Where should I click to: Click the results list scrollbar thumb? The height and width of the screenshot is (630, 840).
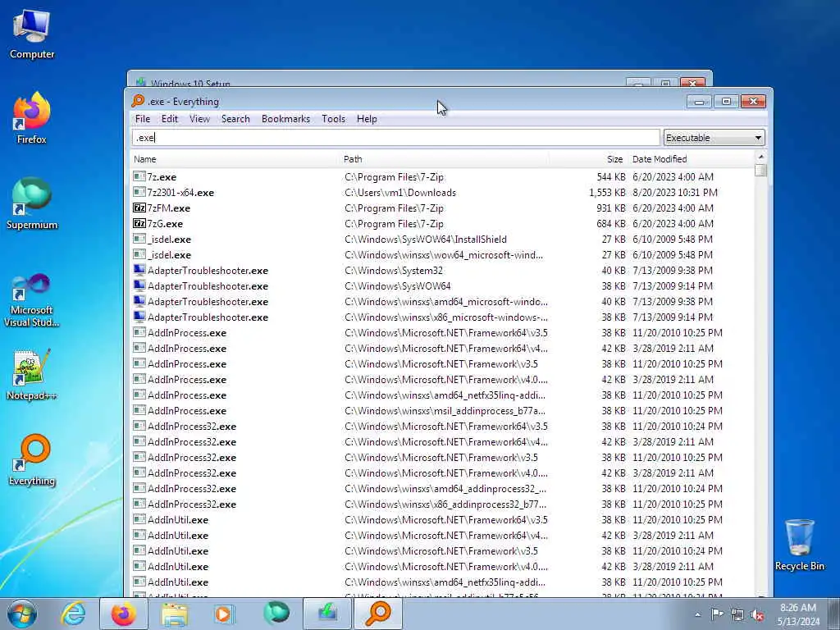pos(760,170)
